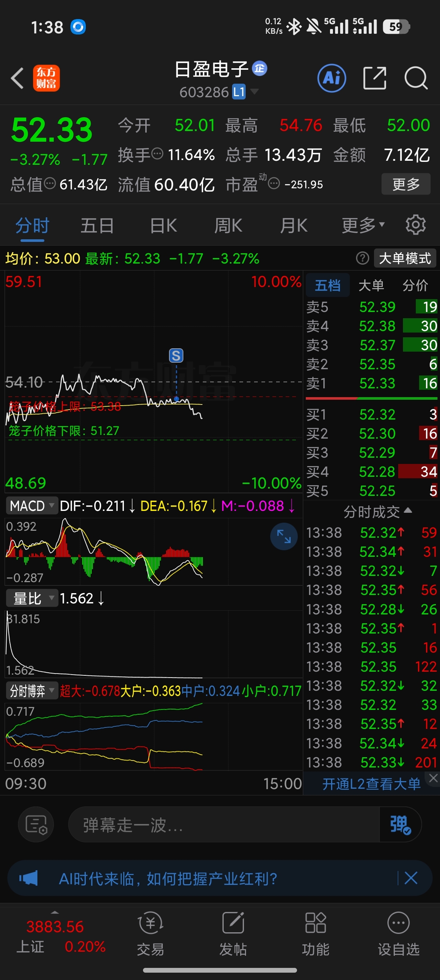
Task: Tap the buy-sell ratio bar
Action: [371, 398]
